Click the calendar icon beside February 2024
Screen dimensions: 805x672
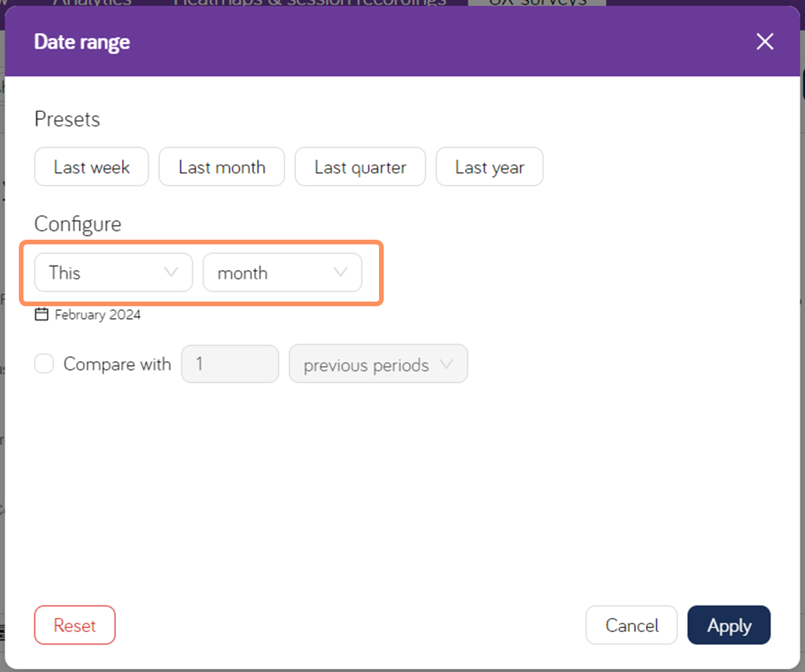point(42,314)
